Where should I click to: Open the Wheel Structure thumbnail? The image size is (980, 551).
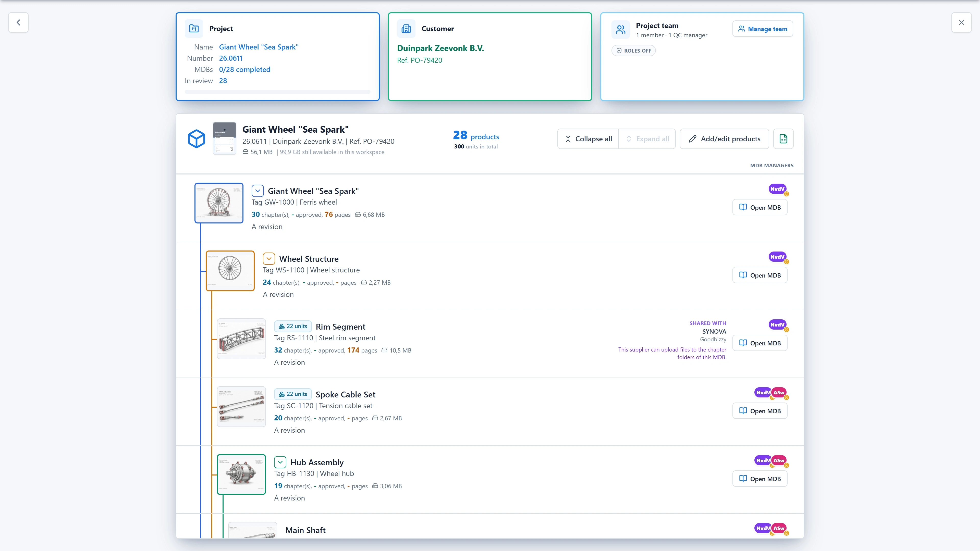coord(230,271)
